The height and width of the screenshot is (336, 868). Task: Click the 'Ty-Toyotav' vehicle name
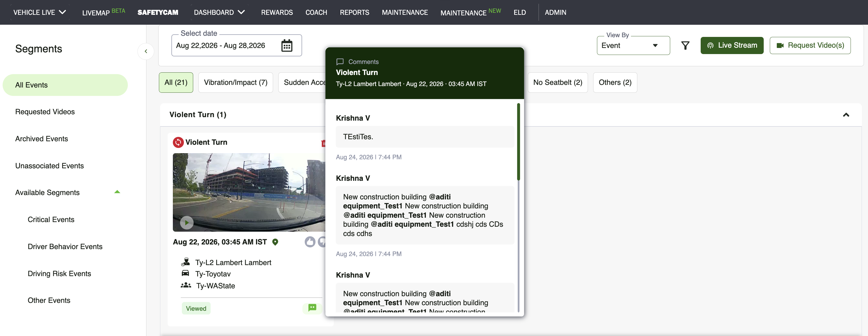tap(213, 274)
